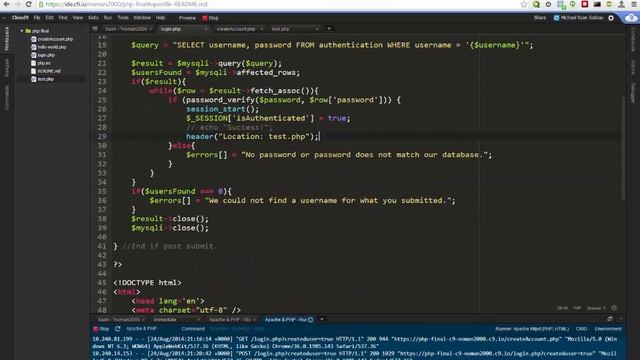Open createAccount.php in file tree

pos(52,39)
